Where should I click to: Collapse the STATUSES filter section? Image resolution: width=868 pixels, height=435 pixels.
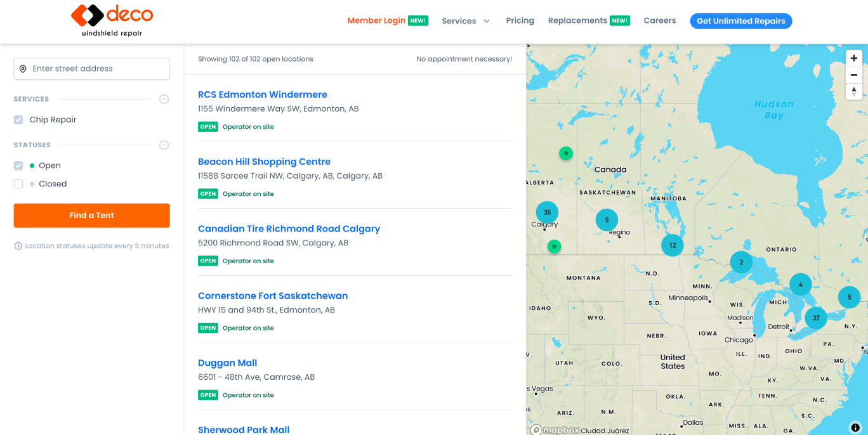164,145
